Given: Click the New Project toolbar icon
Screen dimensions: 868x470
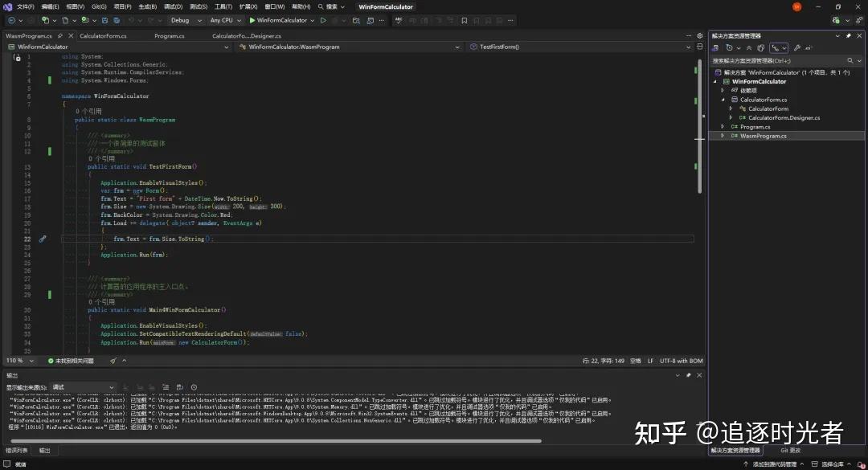Looking at the screenshot, I should click(x=45, y=20).
